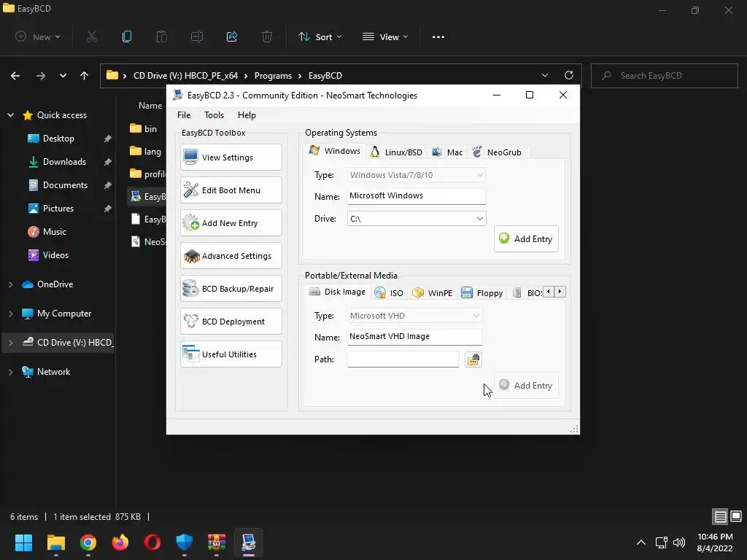Image resolution: width=747 pixels, height=560 pixels.
Task: Click Rename icon in Explorer toolbar
Action: point(197,36)
